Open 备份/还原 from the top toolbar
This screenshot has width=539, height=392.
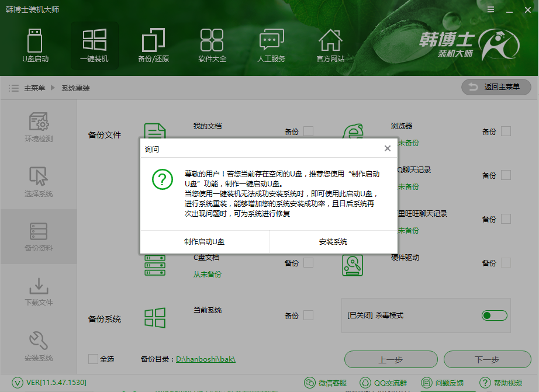(153, 46)
